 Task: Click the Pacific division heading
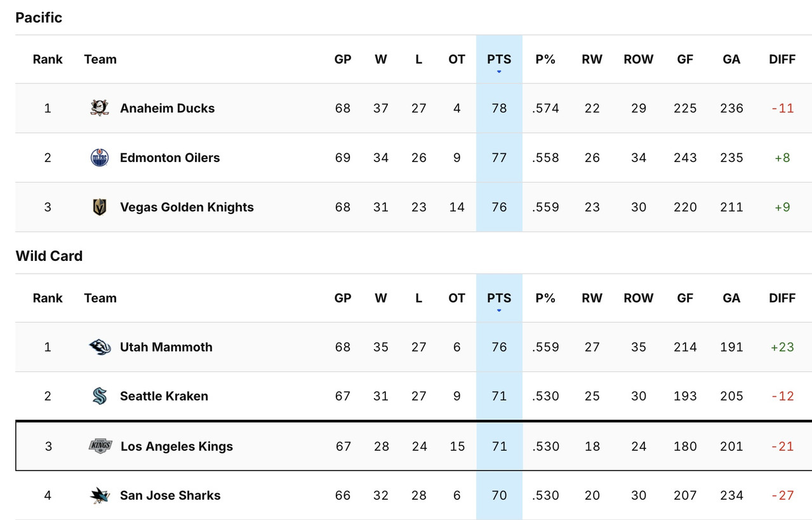(39, 17)
